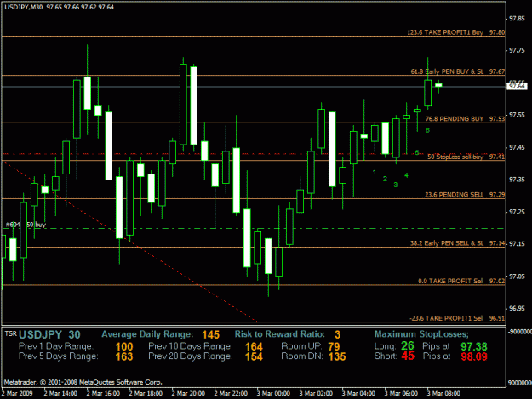Click the '#604 50 buy' order label
Screen dimensions: 532x399
click(x=26, y=225)
